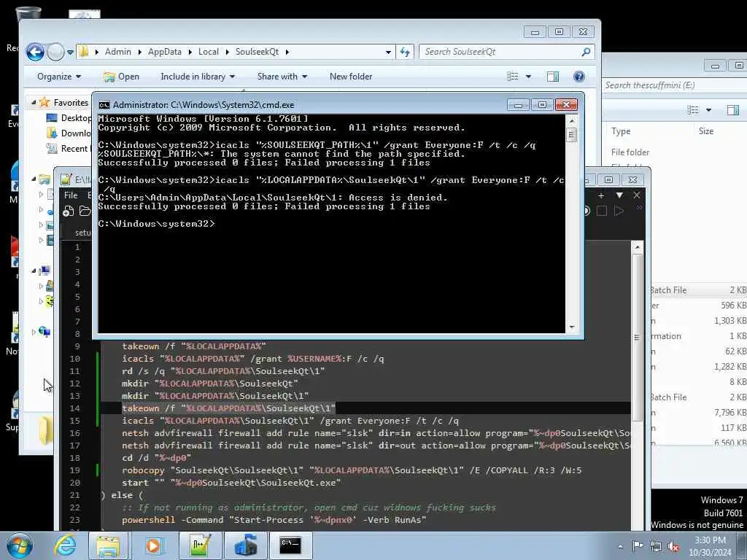Image resolution: width=747 pixels, height=560 pixels.
Task: Click the powershell command on line 23
Action: (x=149, y=520)
